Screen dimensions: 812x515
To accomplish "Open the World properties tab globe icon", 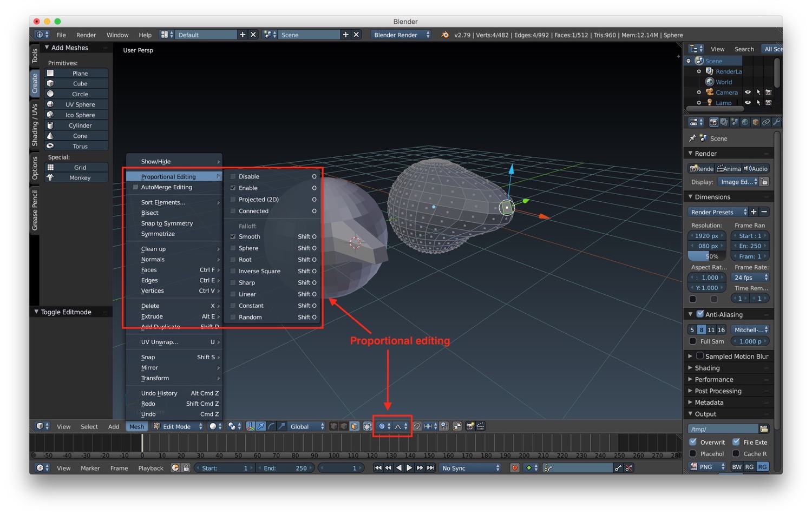I will (745, 122).
